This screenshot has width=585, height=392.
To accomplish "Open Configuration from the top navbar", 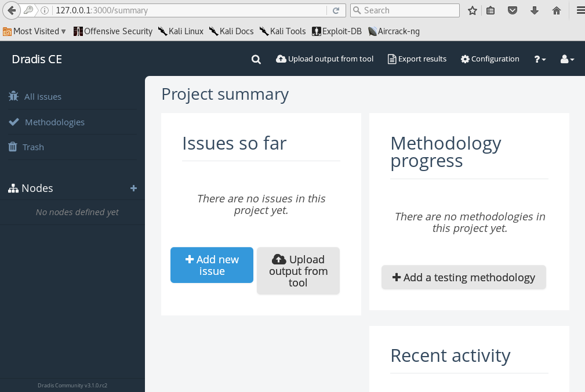I will pos(490,59).
